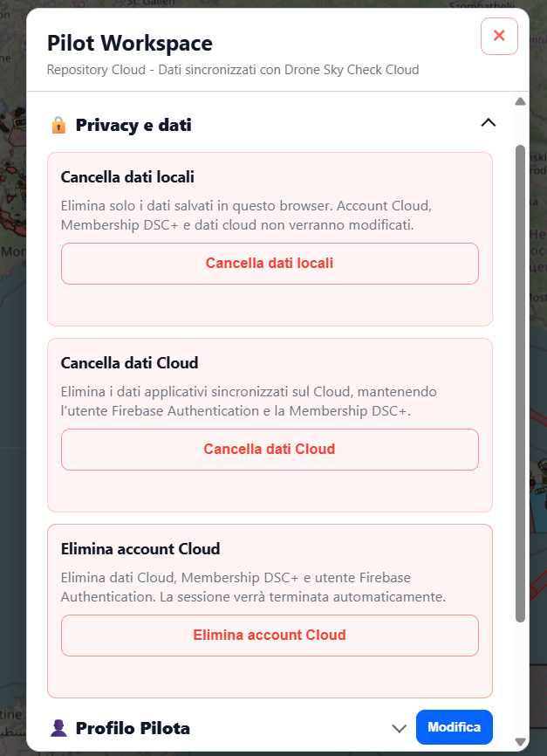Close the Pilot Workspace dialog
The width and height of the screenshot is (547, 756).
click(x=499, y=36)
